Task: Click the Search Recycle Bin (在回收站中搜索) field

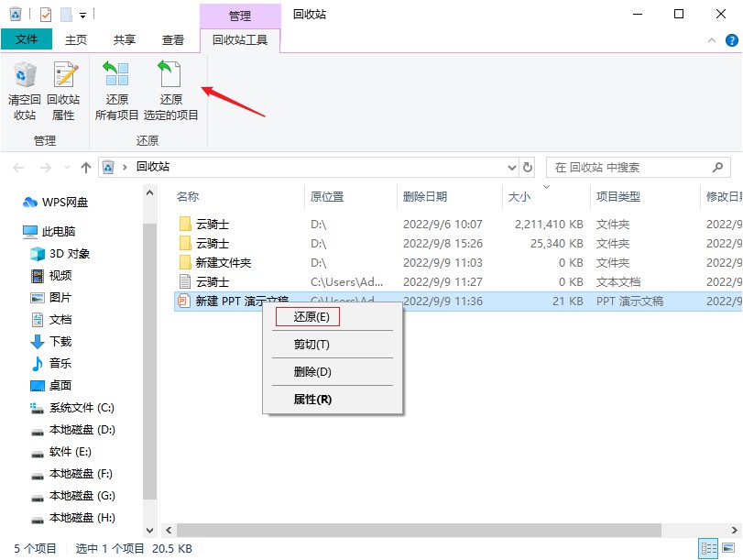Action: [x=638, y=168]
